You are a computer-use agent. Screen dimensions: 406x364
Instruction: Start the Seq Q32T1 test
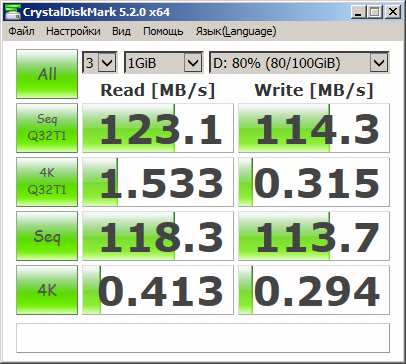click(x=47, y=128)
